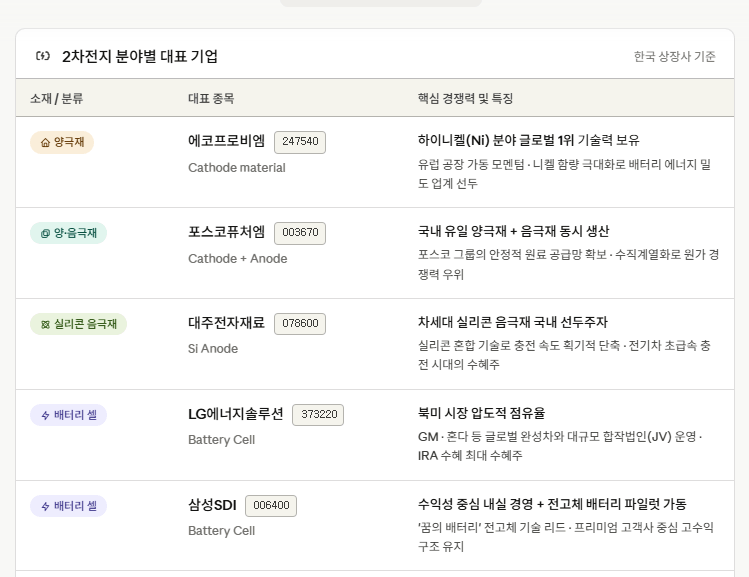The image size is (749, 577).
Task: Click stock code 078600
Action: point(300,324)
